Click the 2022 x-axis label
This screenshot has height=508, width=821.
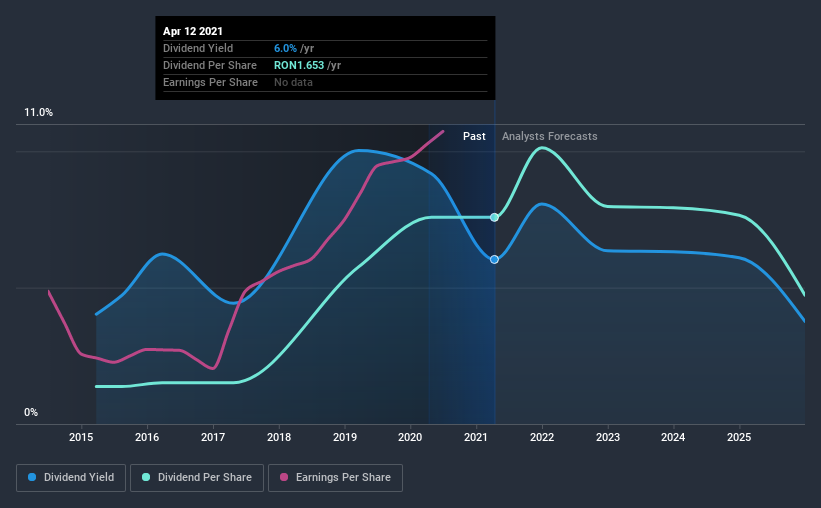(x=542, y=437)
